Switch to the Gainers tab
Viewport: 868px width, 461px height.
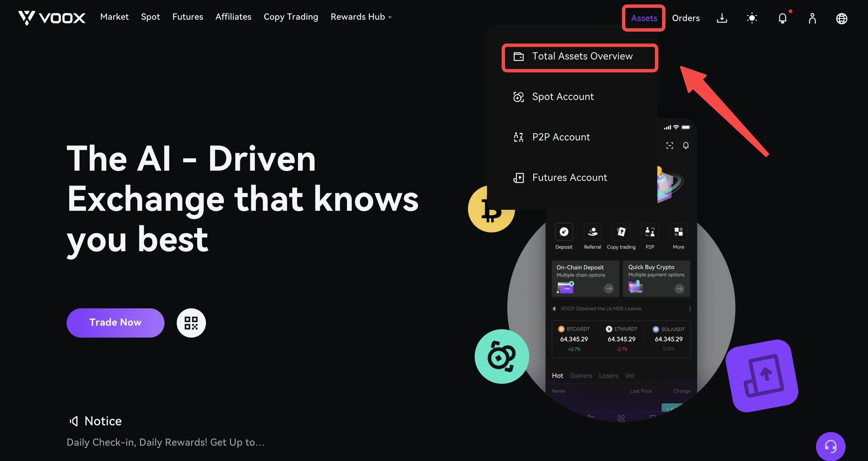point(581,375)
